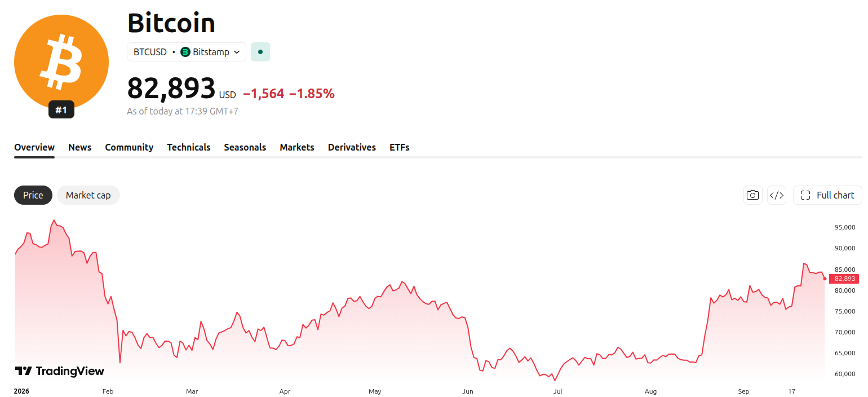868x397 pixels.
Task: Click the Mar date label
Action: [192, 391]
